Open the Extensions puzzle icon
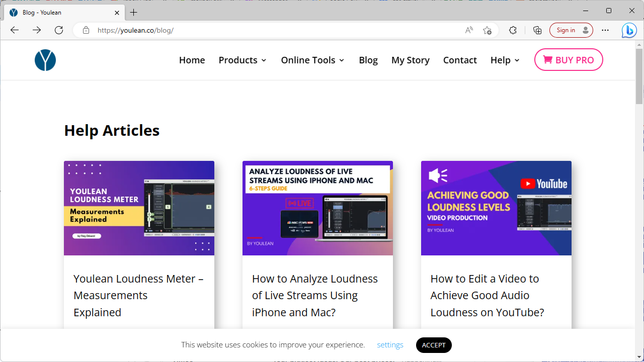 coord(513,30)
